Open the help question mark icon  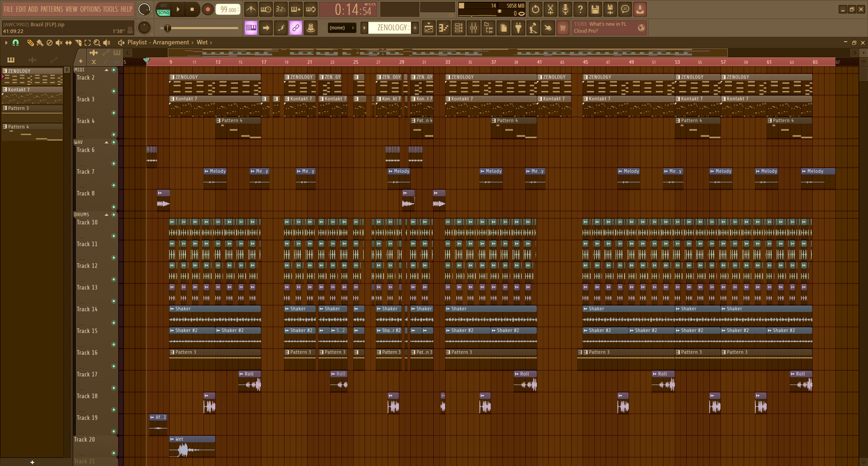tap(580, 9)
